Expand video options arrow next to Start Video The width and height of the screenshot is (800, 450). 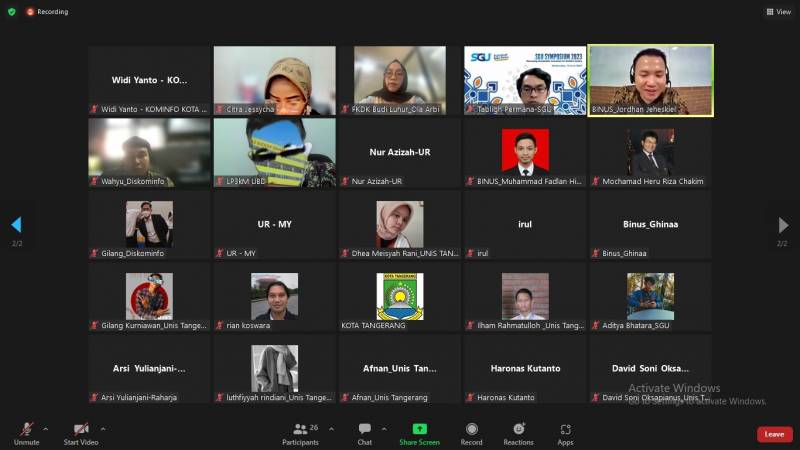102,428
